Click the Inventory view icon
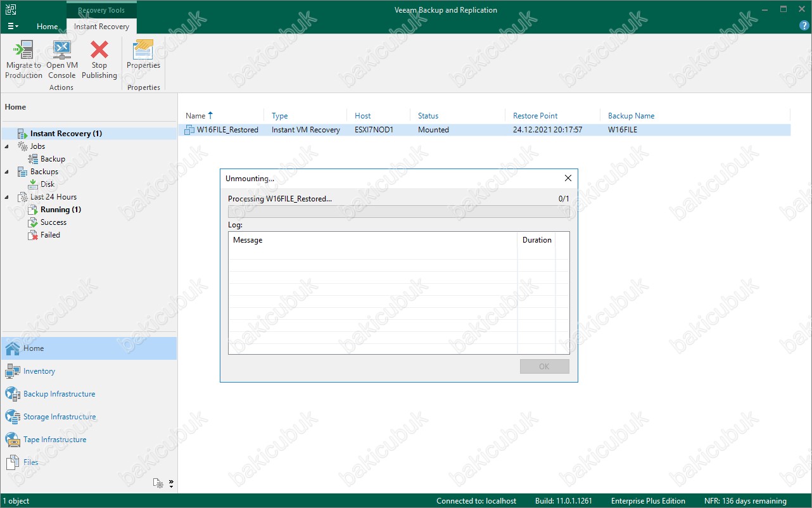 13,371
